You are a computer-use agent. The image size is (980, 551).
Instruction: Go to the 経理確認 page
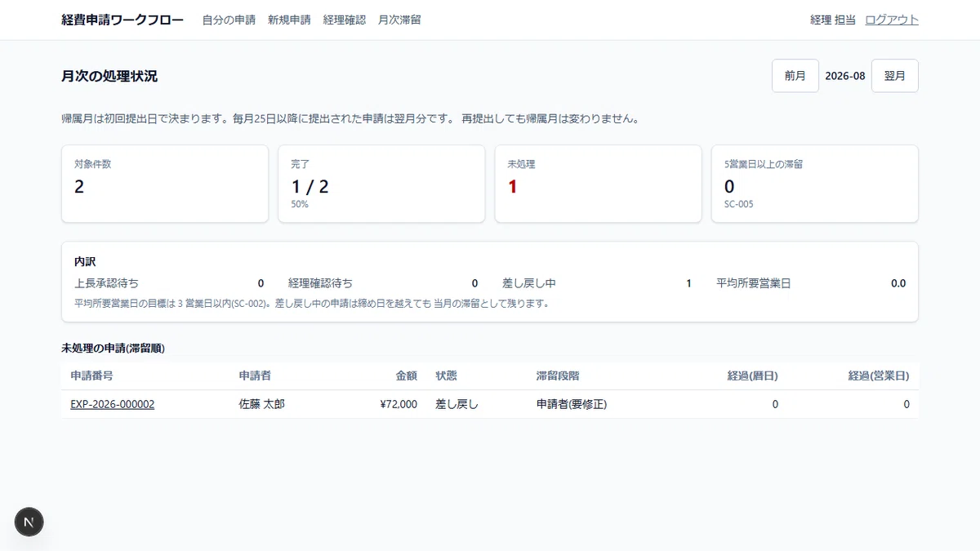pos(345,20)
